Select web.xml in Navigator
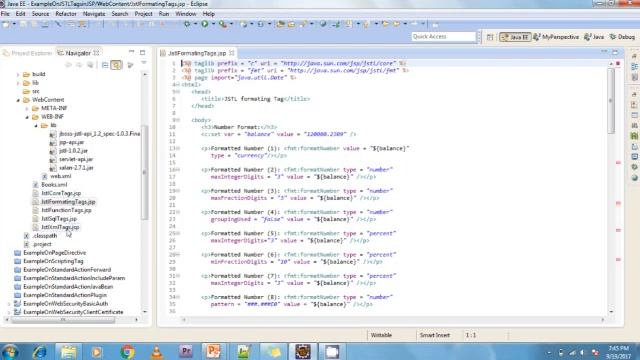 60,176
